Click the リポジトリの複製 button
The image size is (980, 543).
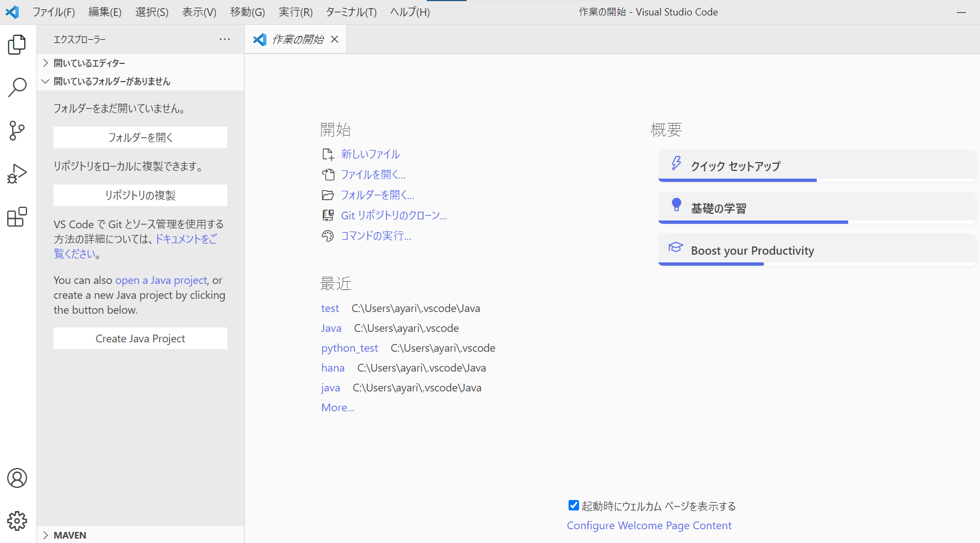(140, 195)
